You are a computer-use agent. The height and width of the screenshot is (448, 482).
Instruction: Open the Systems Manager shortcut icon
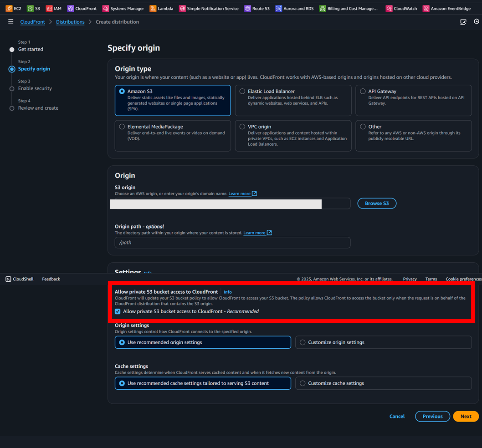(105, 9)
